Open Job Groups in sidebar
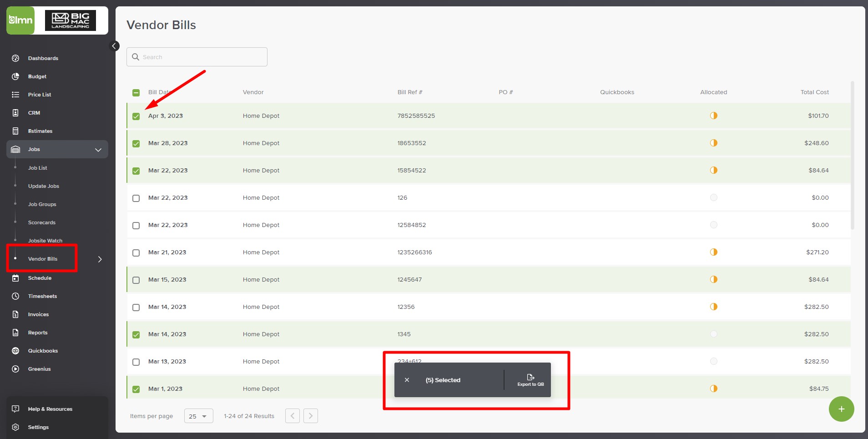 [42, 204]
